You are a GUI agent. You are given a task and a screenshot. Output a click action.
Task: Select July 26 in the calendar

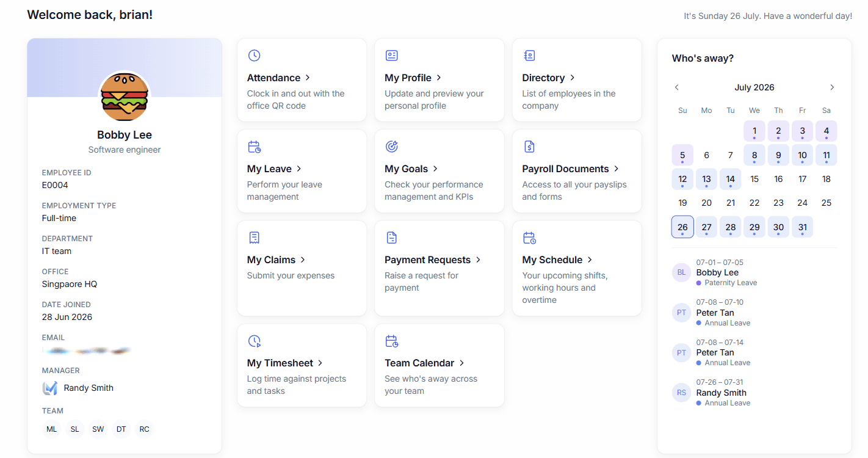pos(682,227)
